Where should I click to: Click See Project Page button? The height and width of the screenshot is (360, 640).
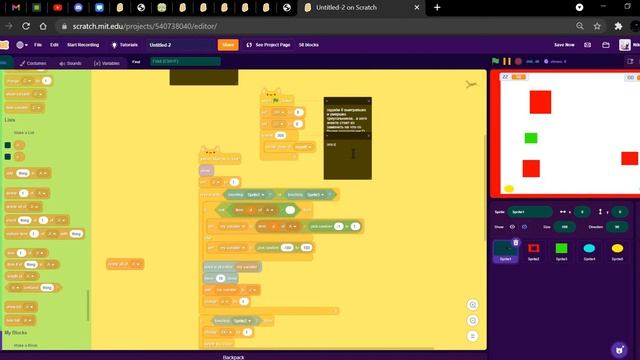click(268, 45)
